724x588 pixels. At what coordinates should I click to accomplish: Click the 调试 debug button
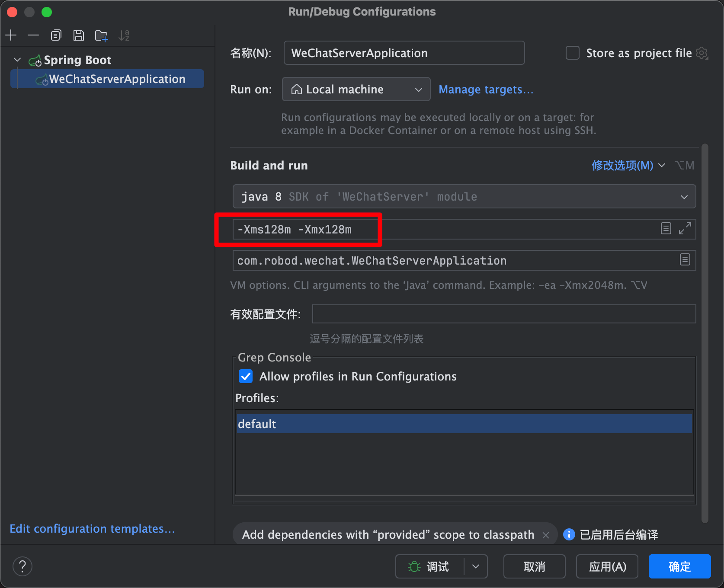429,566
